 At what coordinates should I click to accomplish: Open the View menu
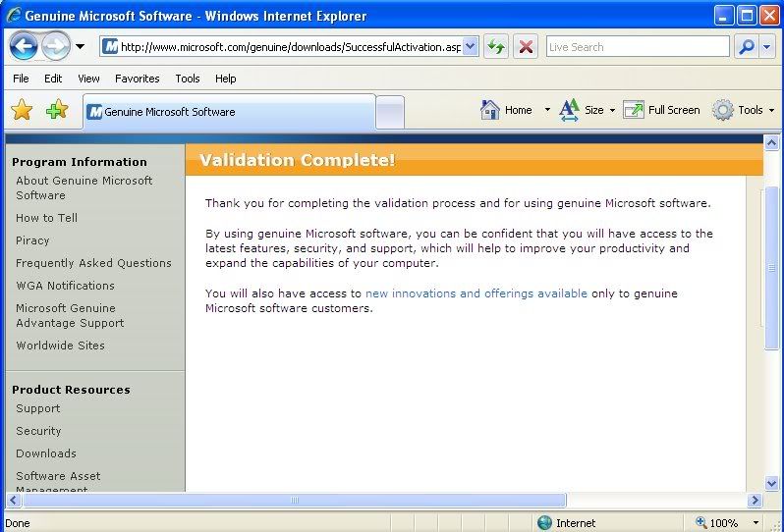point(88,79)
